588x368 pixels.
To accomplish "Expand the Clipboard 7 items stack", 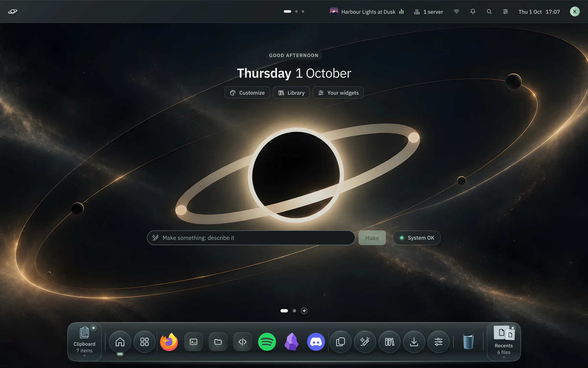I will pos(84,342).
